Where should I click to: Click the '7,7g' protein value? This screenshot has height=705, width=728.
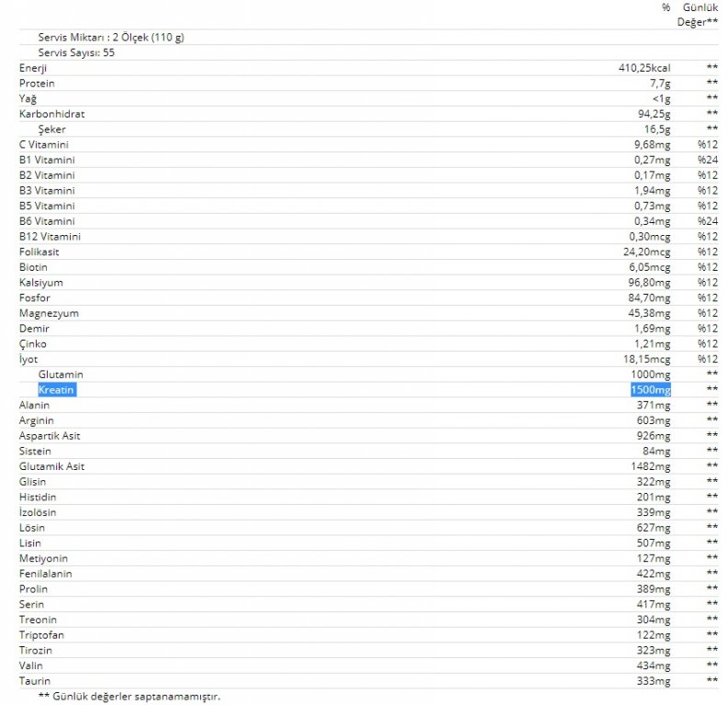pyautogui.click(x=660, y=84)
